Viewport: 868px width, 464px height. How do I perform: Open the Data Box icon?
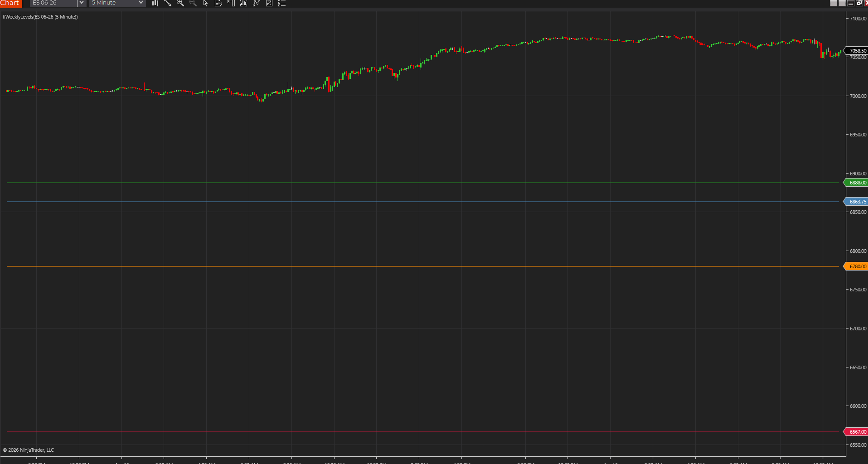tap(218, 4)
